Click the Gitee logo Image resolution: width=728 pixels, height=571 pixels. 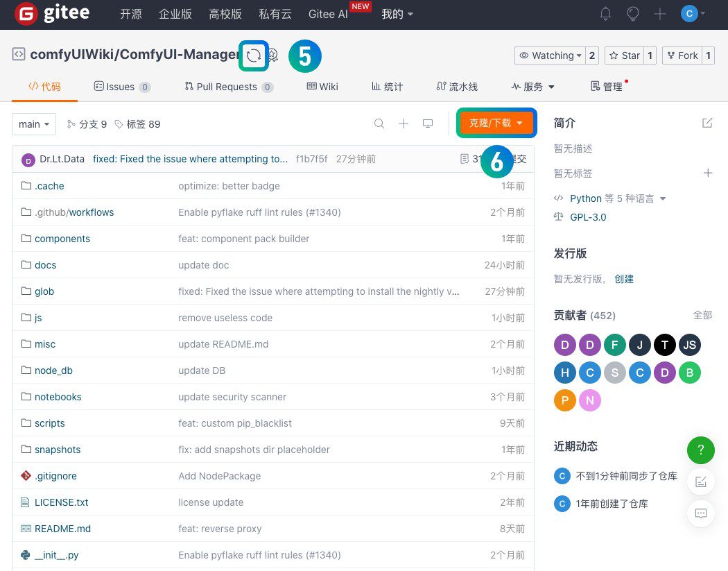point(52,14)
